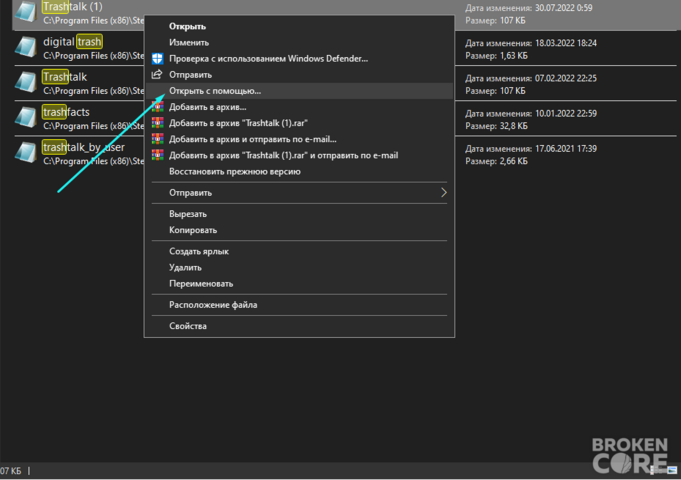Click the WinRAR icon beside Добавить в архив…
681x480 pixels.
(x=157, y=107)
